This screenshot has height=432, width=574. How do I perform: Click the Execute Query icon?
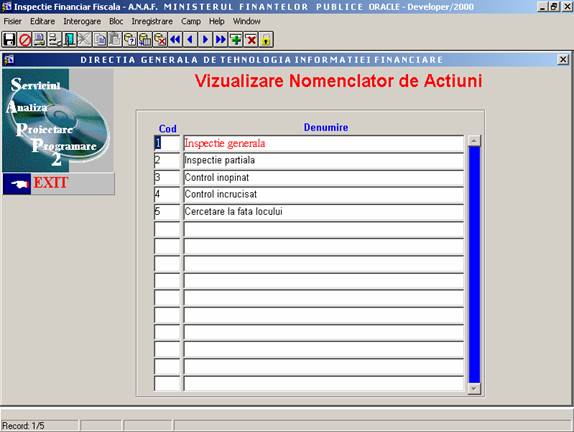click(x=145, y=40)
